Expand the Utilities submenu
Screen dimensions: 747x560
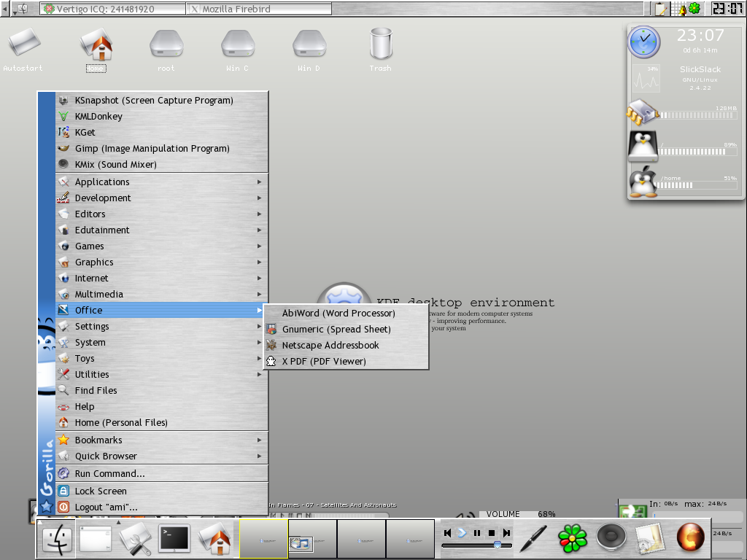[x=162, y=374]
